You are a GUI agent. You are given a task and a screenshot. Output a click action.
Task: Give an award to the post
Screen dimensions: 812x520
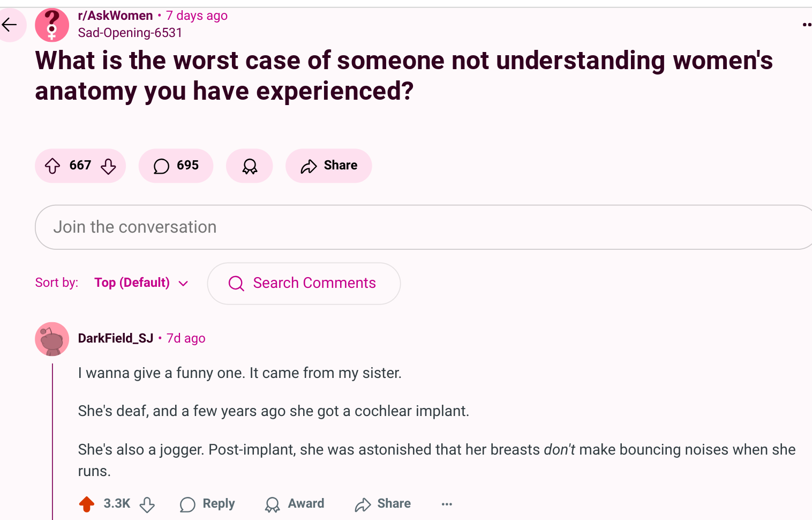[250, 166]
